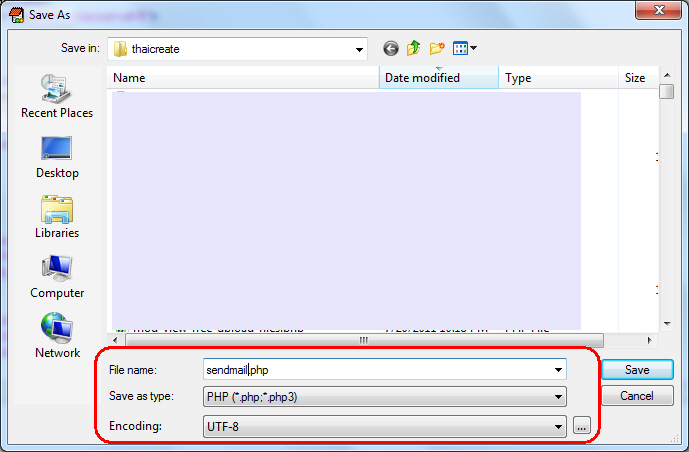Image resolution: width=689 pixels, height=452 pixels.
Task: Go up one folder level
Action: coord(413,48)
